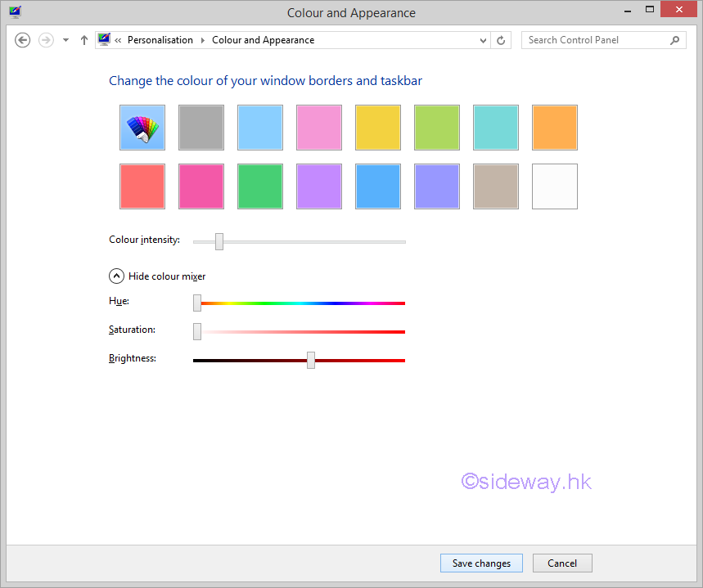Viewport: 703px width, 588px height.
Task: Click the Forward navigation arrow
Action: click(46, 40)
